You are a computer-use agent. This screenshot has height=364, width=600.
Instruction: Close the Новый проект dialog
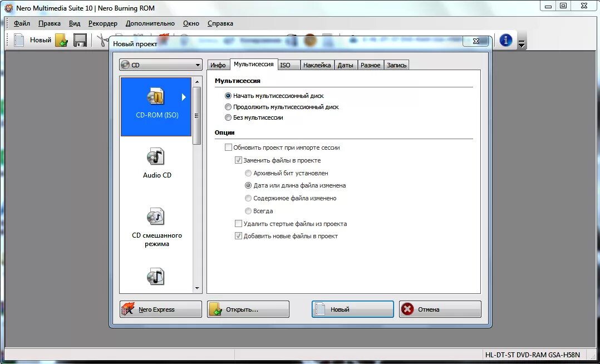tap(476, 41)
